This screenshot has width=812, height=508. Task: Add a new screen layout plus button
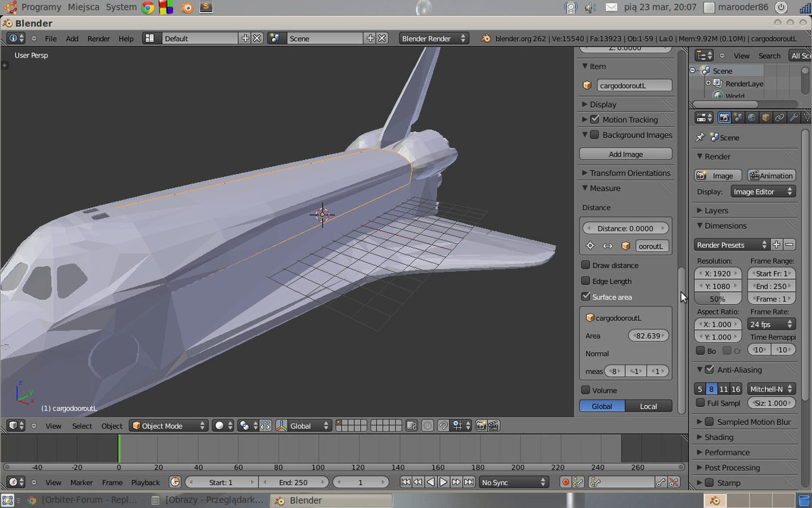pos(245,39)
